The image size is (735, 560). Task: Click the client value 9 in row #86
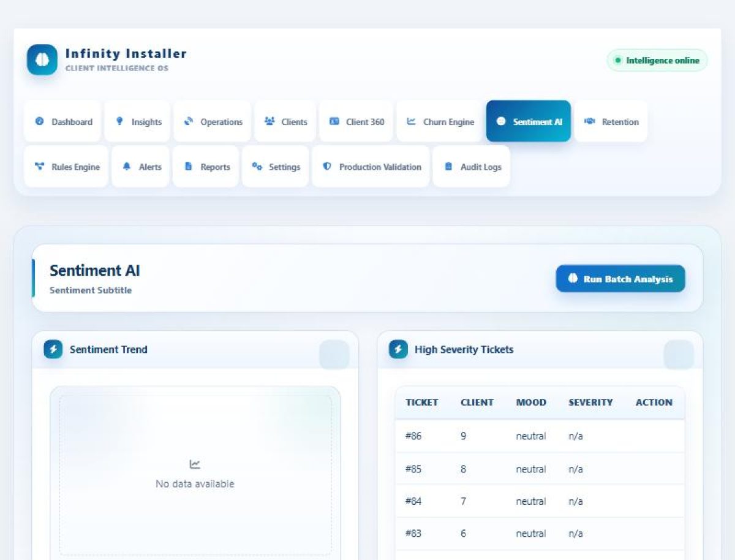point(463,436)
